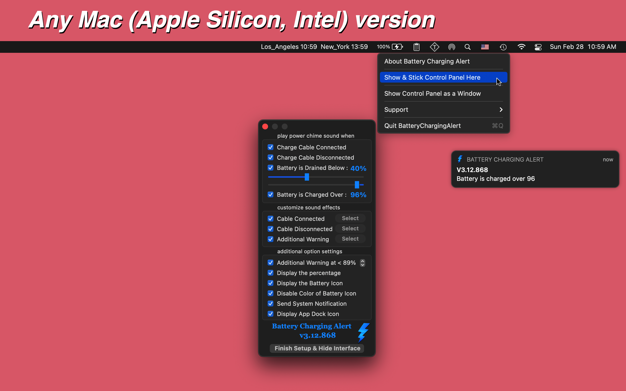The height and width of the screenshot is (391, 626).
Task: Toggle Cable Connected sound effect checkbox
Action: pos(270,218)
